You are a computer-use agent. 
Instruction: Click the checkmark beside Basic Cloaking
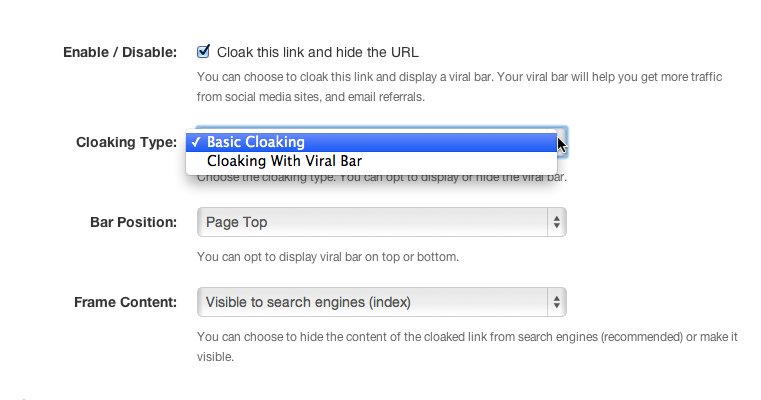[x=198, y=142]
